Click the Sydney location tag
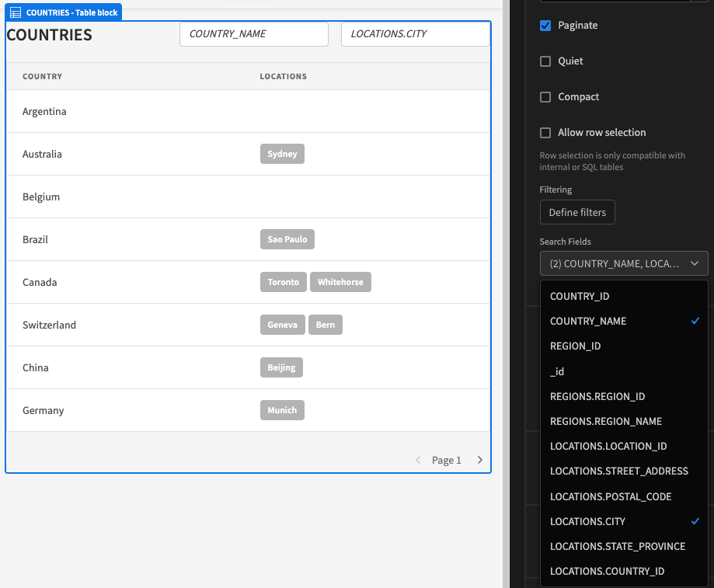Image resolution: width=714 pixels, height=588 pixels. [282, 154]
